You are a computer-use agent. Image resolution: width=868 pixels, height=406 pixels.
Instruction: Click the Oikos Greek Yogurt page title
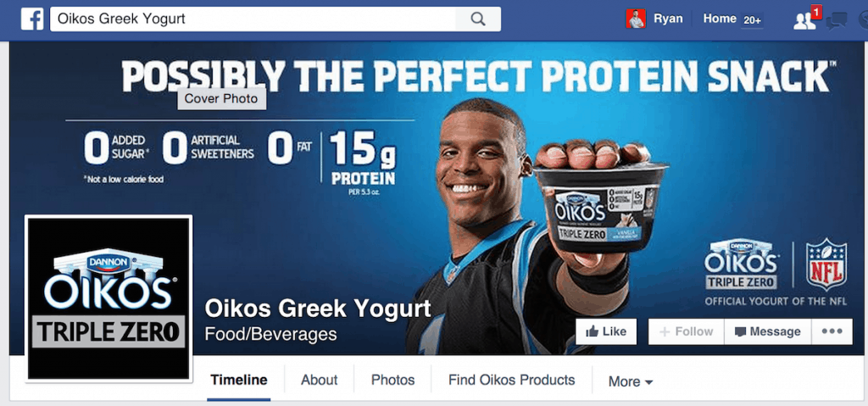pos(318,309)
